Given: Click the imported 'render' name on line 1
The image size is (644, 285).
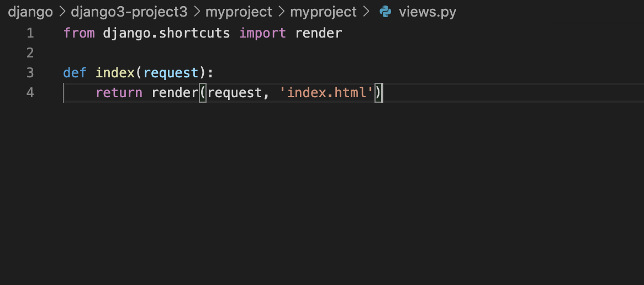Looking at the screenshot, I should coord(319,33).
